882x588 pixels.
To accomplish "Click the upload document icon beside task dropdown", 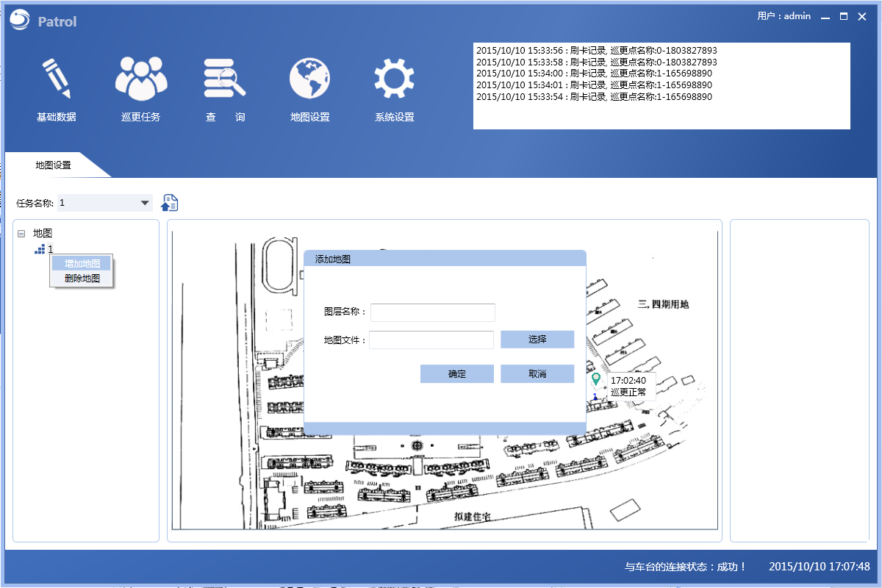I will click(170, 204).
